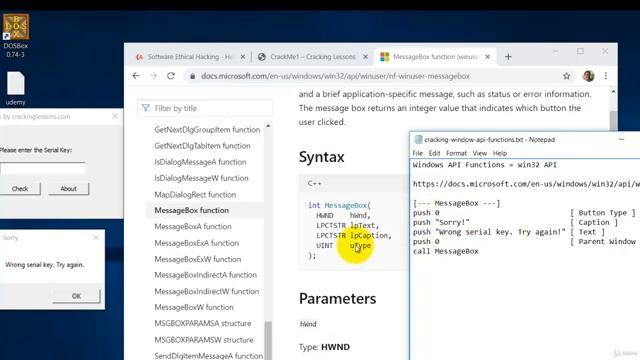Click the padlock site info icon
Viewport: 640px width, 360px height.
(x=193, y=76)
